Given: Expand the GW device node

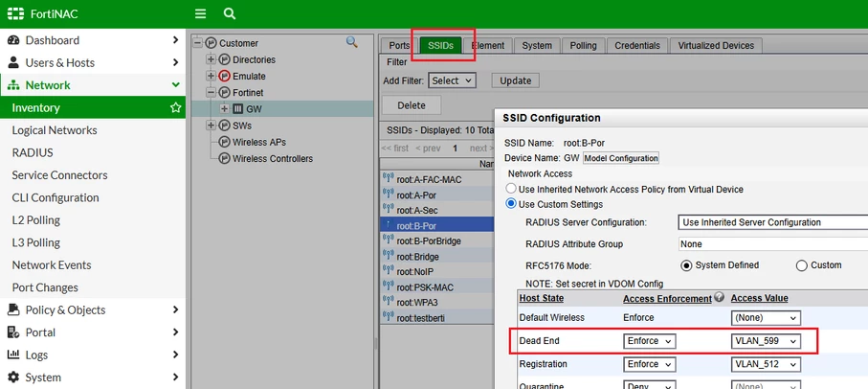Looking at the screenshot, I should tap(224, 109).
